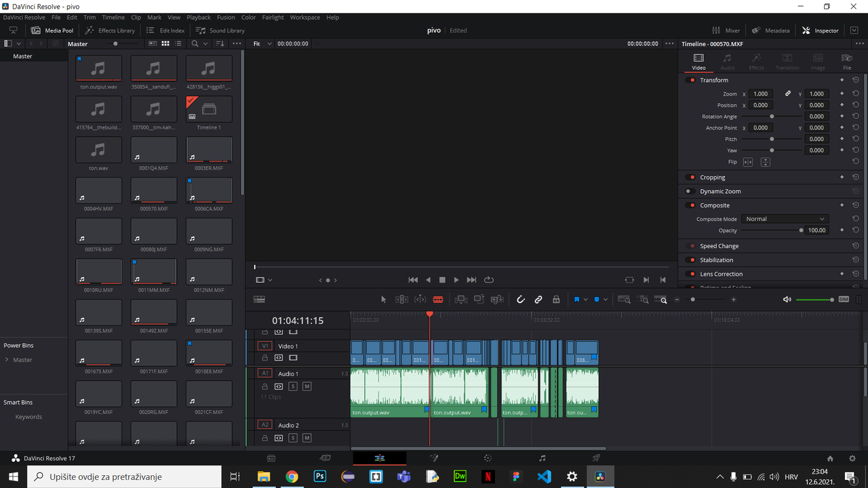Screen dimensions: 868x488
Task: Select the ton.output.wav media thumbnail
Action: click(x=98, y=68)
